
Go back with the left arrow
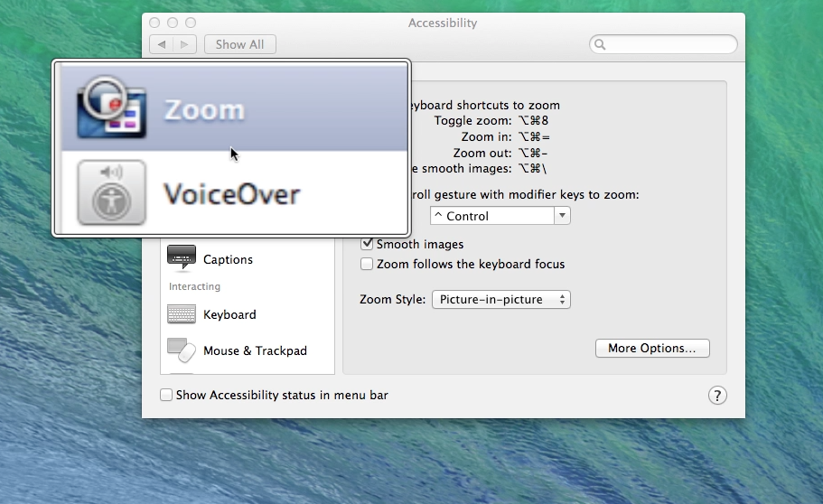(162, 44)
